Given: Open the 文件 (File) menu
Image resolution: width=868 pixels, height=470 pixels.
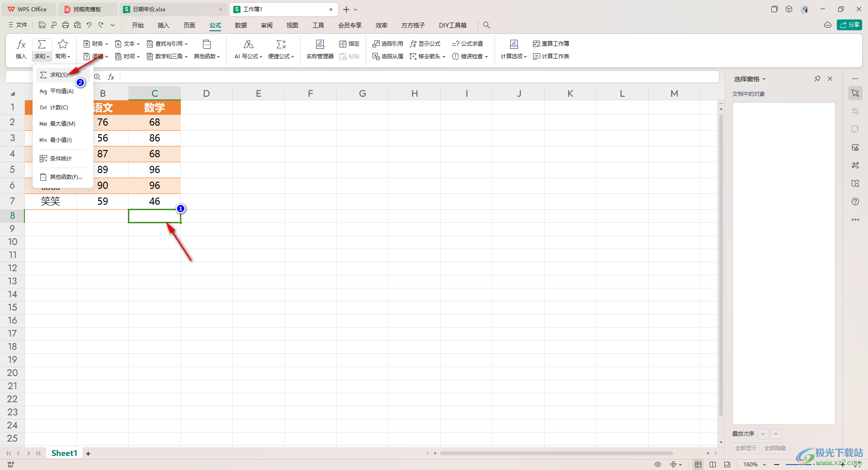Looking at the screenshot, I should [x=18, y=25].
